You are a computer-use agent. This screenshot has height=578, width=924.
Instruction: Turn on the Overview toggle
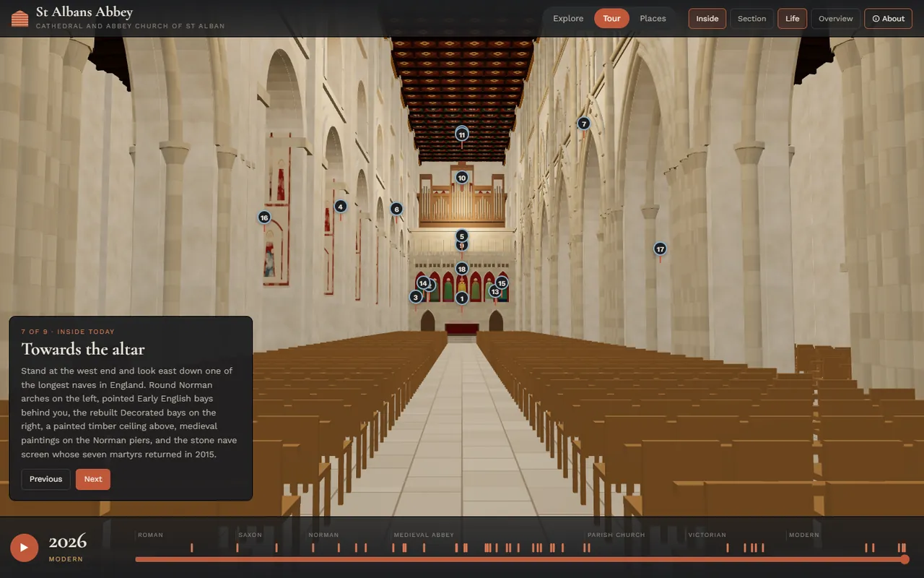[836, 19]
